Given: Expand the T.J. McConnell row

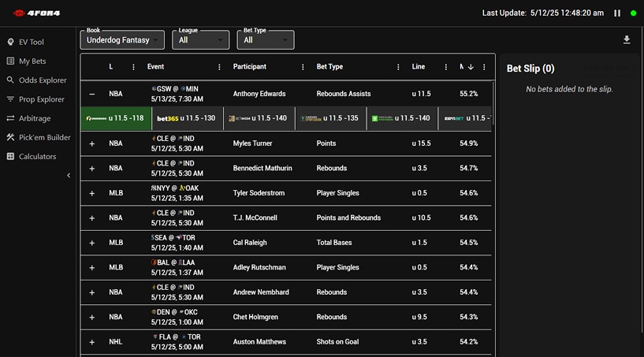Looking at the screenshot, I should (92, 218).
